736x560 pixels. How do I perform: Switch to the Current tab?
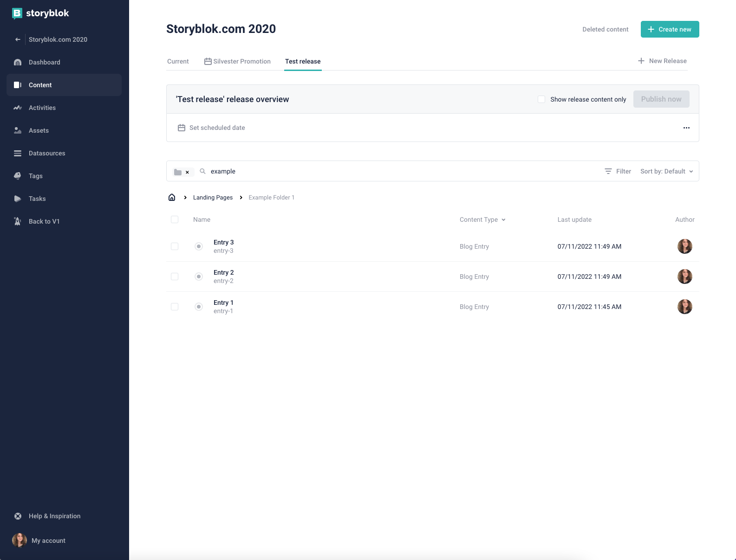point(178,61)
